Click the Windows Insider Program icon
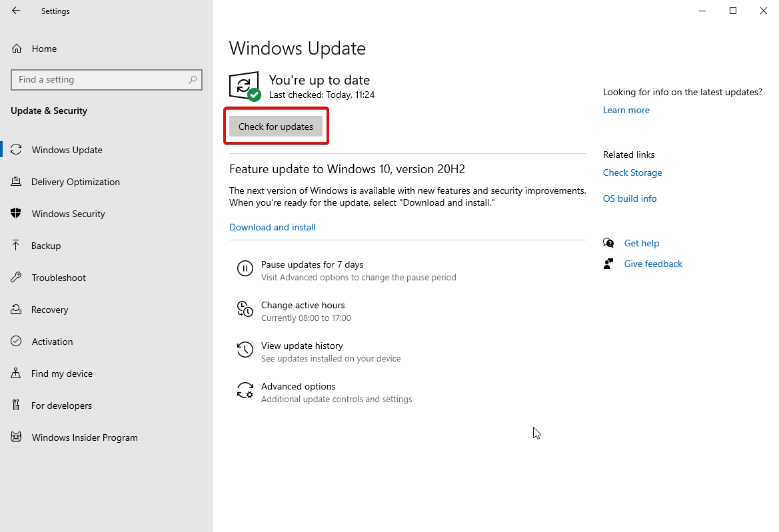The height and width of the screenshot is (532, 779). [16, 437]
